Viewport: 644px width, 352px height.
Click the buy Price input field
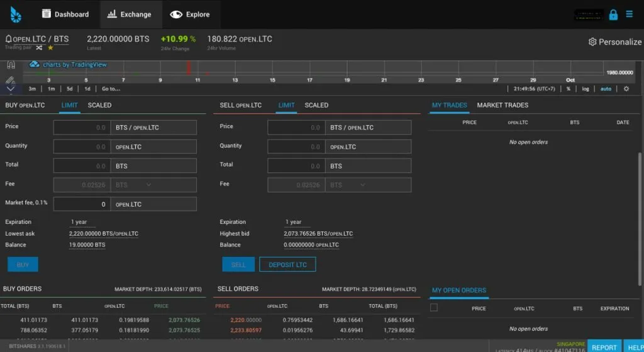pyautogui.click(x=82, y=128)
